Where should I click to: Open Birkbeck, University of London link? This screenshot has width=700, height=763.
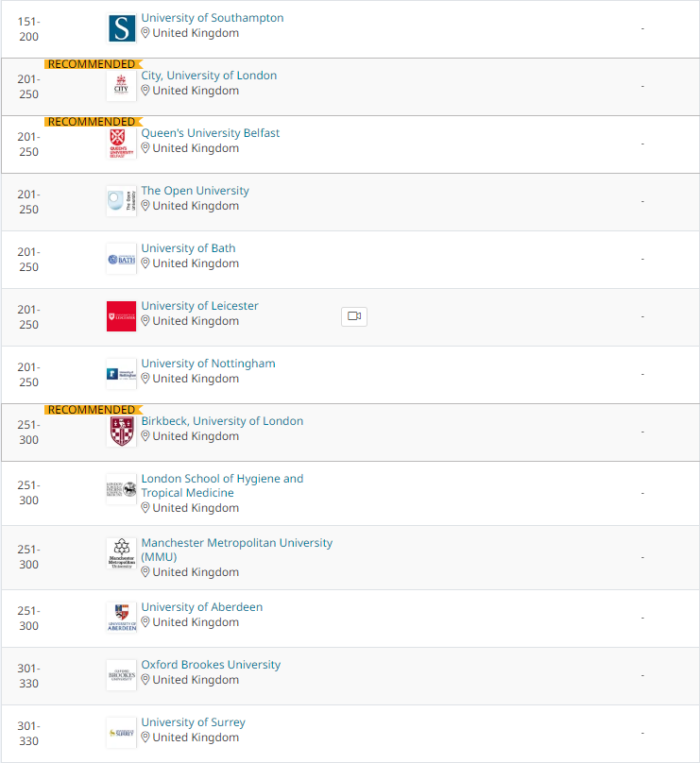pyautogui.click(x=222, y=421)
